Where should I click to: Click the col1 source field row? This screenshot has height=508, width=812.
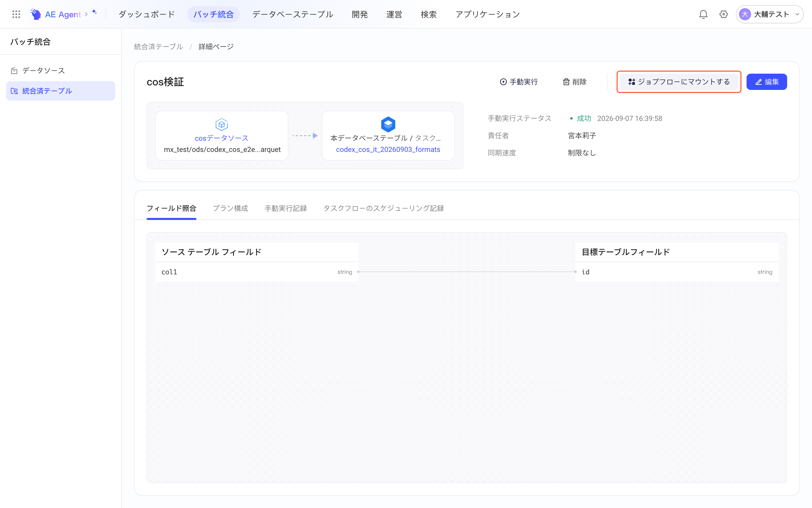[x=257, y=272]
